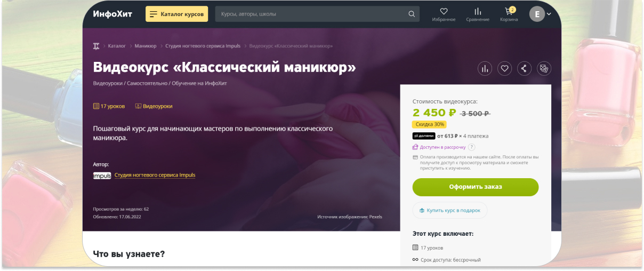Add course to comparison via round chart icon
The height and width of the screenshot is (271, 644).
pos(485,68)
